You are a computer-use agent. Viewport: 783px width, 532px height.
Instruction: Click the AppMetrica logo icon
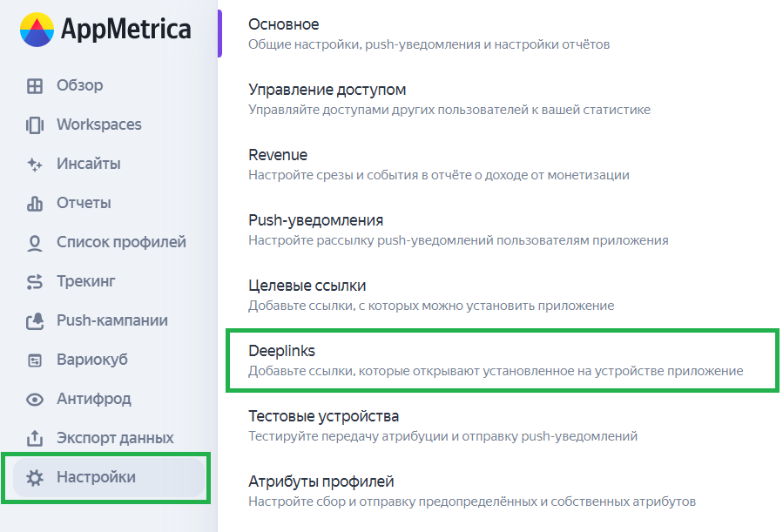pyautogui.click(x=37, y=30)
